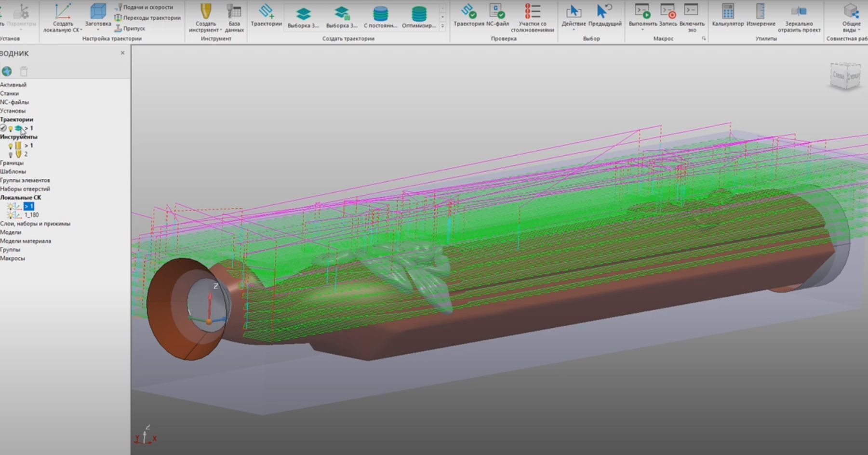Open Общие виды dropdown
Image resolution: width=868 pixels, height=455 pixels.
point(851,18)
